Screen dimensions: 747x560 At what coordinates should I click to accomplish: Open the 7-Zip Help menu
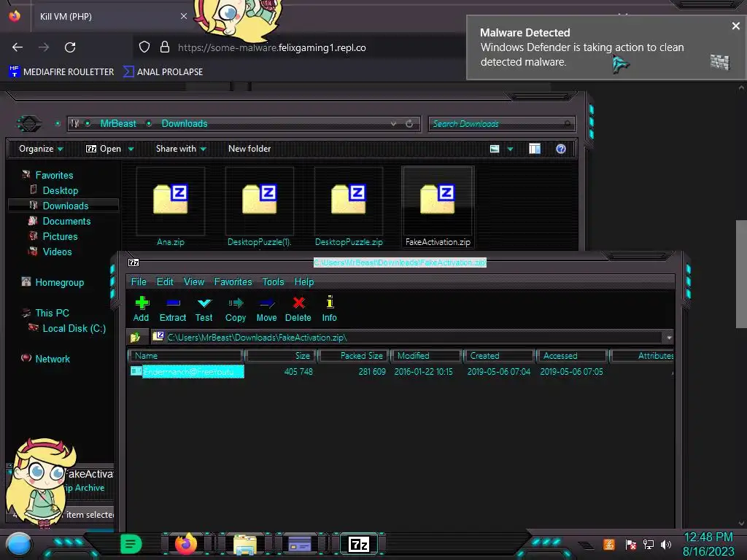tap(304, 282)
